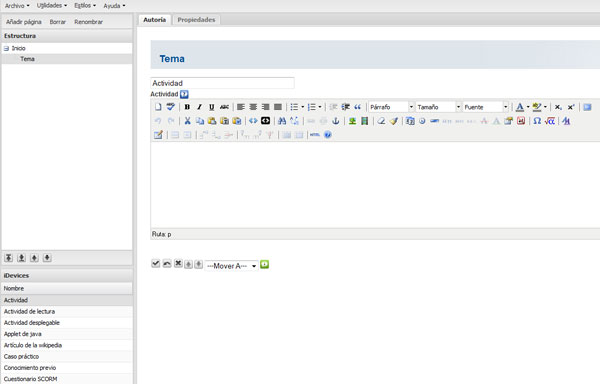
Task: Open the Archivo menu
Action: pos(17,6)
